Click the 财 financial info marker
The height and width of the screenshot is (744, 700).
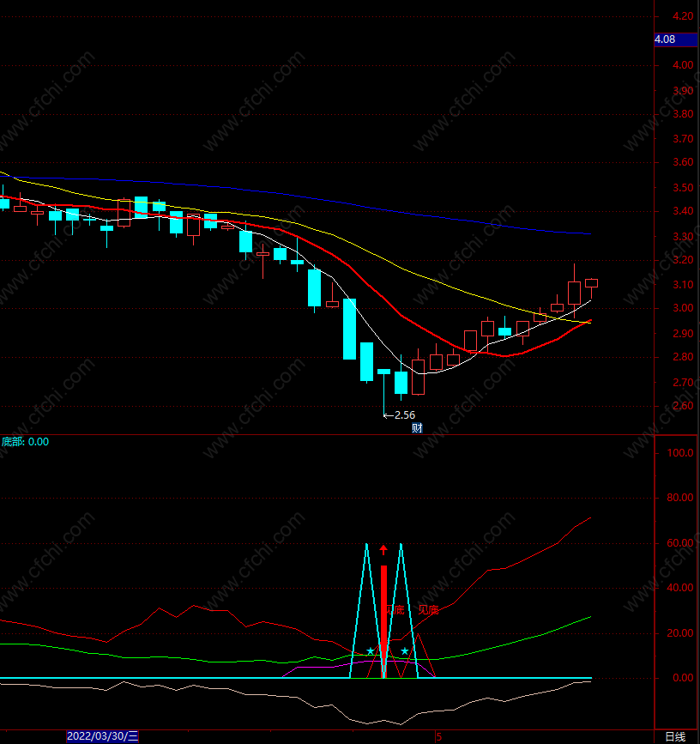coord(417,428)
